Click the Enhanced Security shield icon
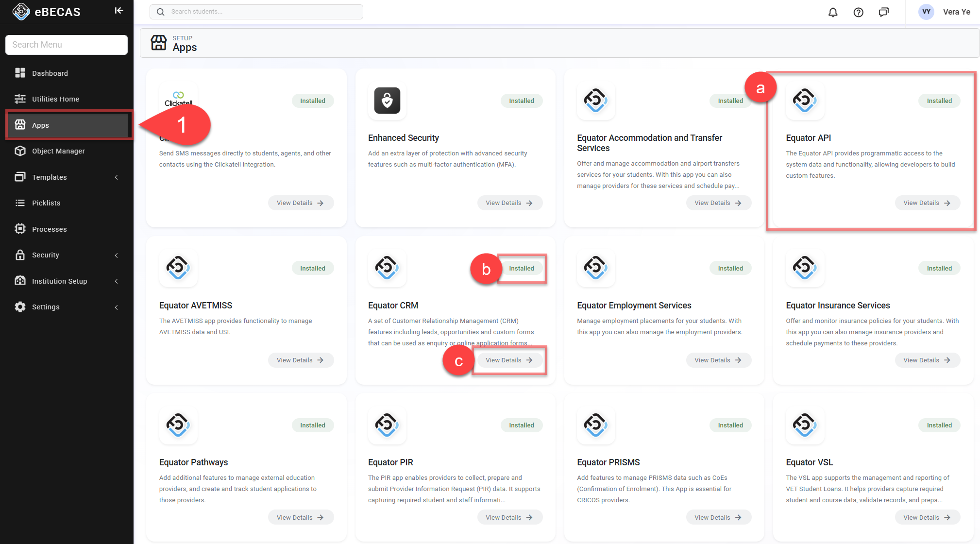Image resolution: width=980 pixels, height=544 pixels. pyautogui.click(x=387, y=101)
